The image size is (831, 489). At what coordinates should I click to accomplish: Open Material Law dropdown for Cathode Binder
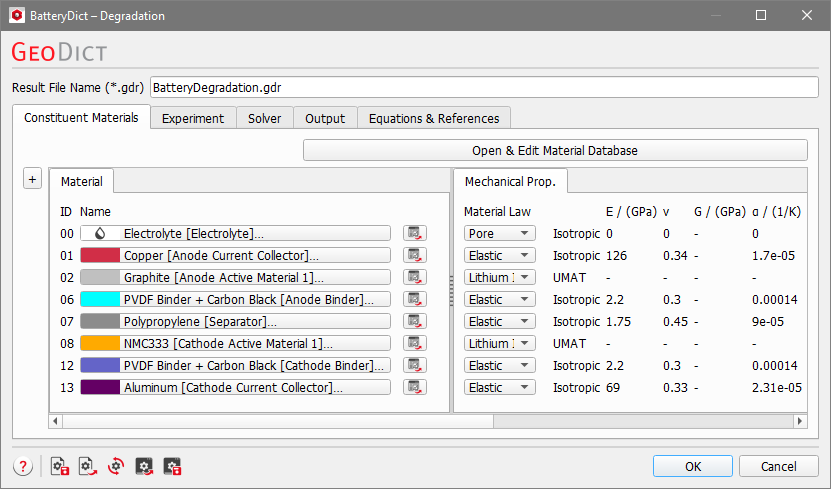click(x=500, y=365)
